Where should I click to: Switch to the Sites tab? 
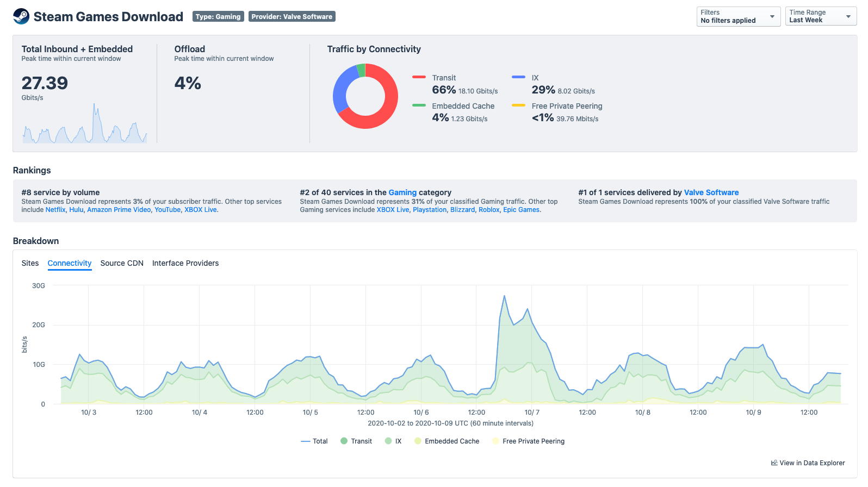pyautogui.click(x=30, y=263)
